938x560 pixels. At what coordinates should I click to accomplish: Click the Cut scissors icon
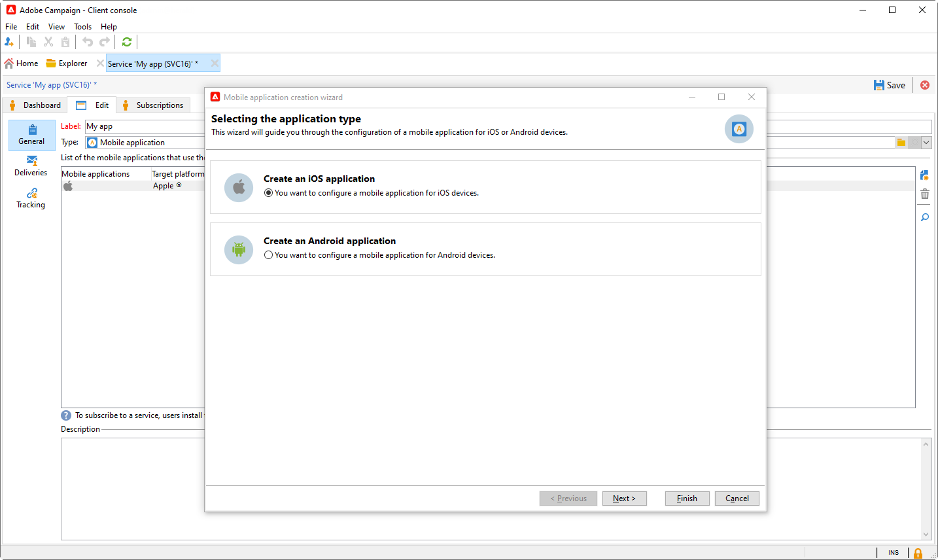point(48,42)
